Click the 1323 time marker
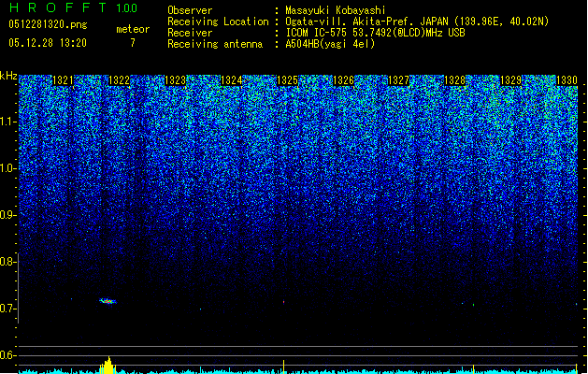This screenshot has height=374, width=588. tap(175, 80)
